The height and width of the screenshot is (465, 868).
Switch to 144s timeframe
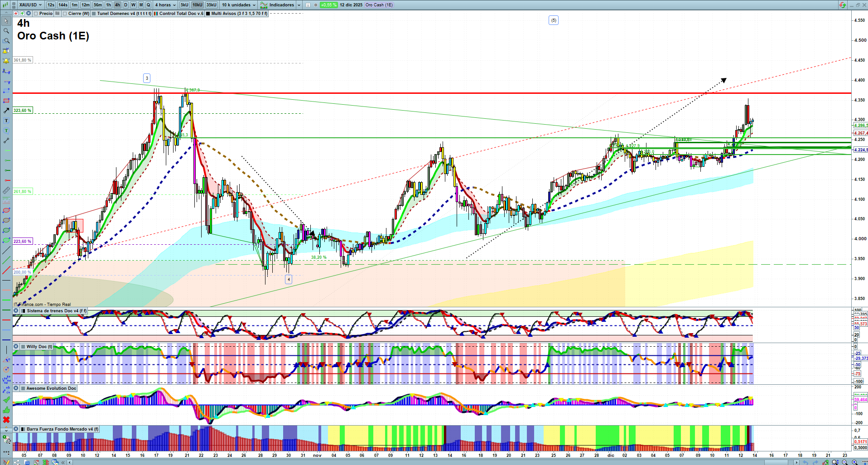click(x=63, y=5)
